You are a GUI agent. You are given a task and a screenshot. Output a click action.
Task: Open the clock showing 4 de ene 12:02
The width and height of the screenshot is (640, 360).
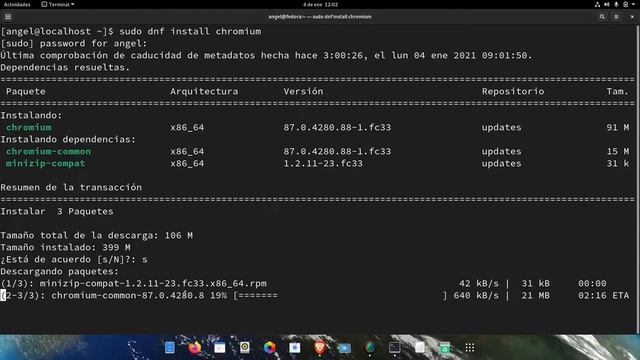320,4
